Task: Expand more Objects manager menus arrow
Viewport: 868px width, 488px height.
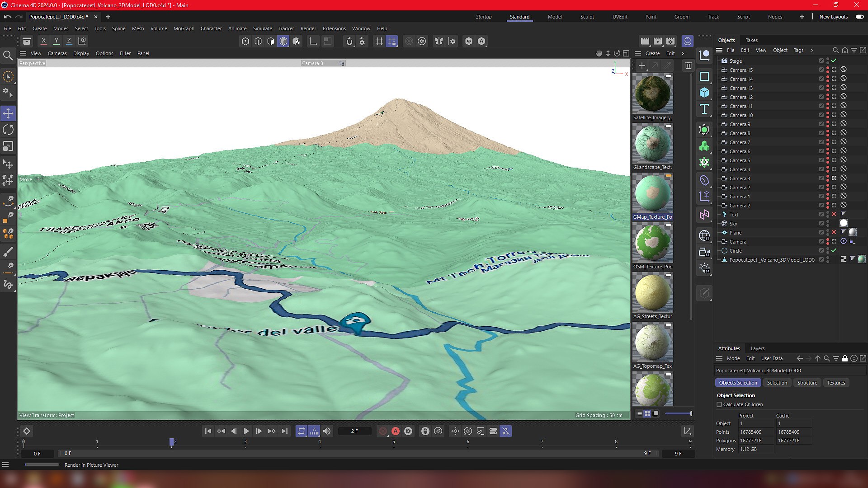Action: pyautogui.click(x=811, y=50)
